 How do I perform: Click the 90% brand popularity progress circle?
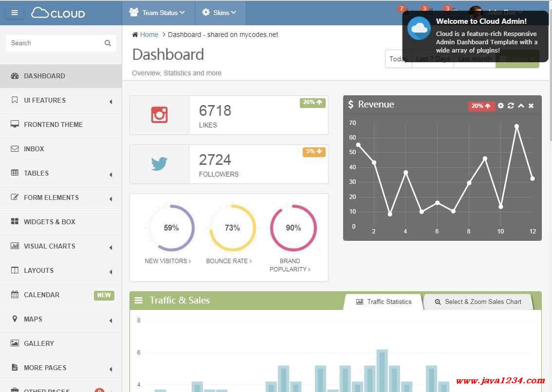coord(293,228)
